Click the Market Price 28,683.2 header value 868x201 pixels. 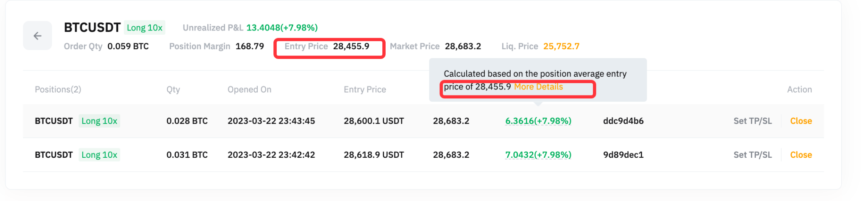click(463, 46)
